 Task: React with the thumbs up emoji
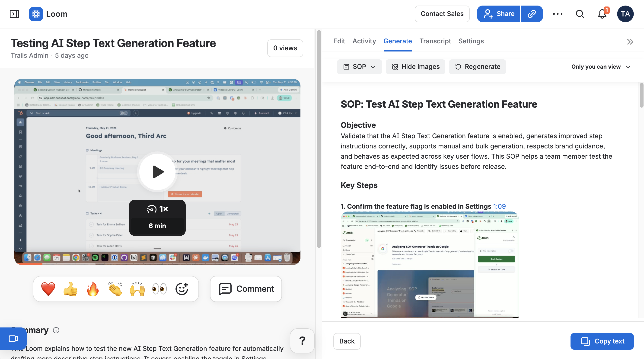coord(70,289)
